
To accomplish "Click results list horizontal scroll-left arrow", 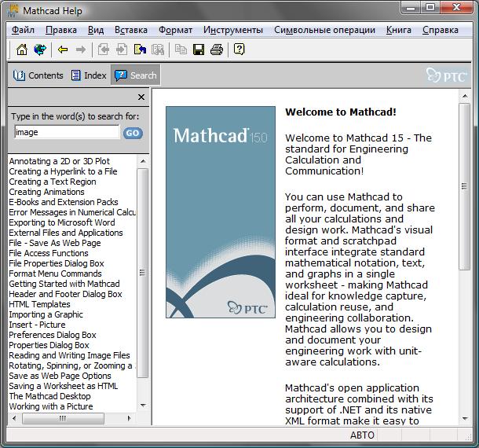I will pyautogui.click(x=15, y=418).
